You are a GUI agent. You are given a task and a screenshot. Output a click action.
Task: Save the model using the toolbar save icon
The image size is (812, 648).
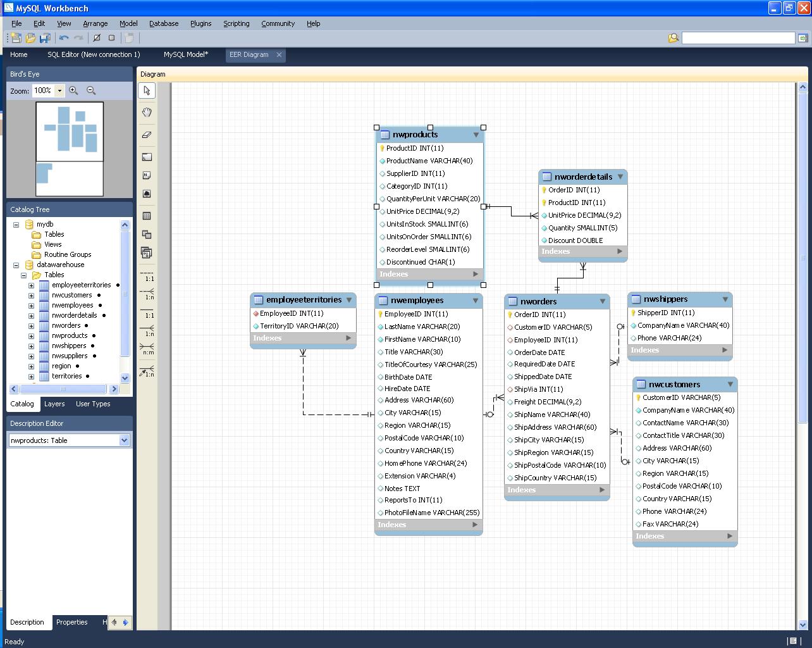[x=45, y=38]
